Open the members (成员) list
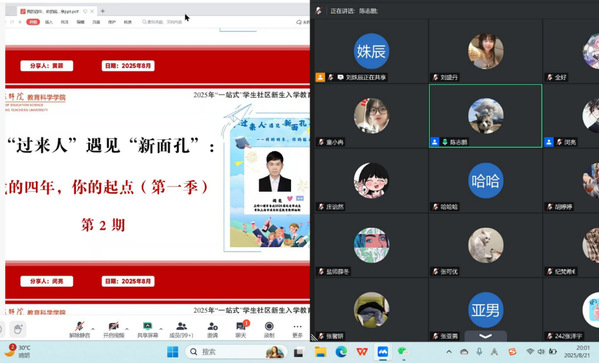The image size is (599, 363). point(181,329)
